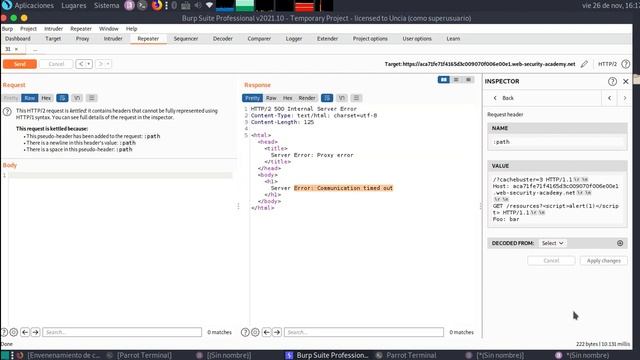Open the Intruder menu
The width and height of the screenshot is (640, 360).
tap(53, 29)
